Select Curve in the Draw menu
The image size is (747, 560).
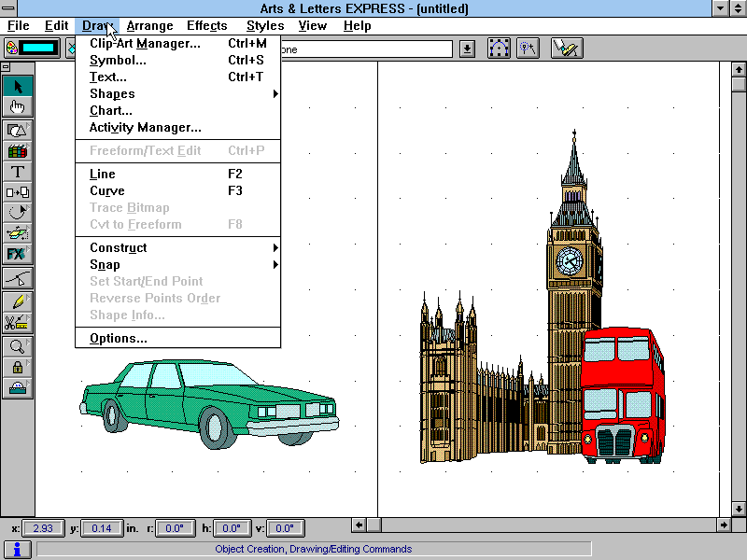pyautogui.click(x=177, y=190)
